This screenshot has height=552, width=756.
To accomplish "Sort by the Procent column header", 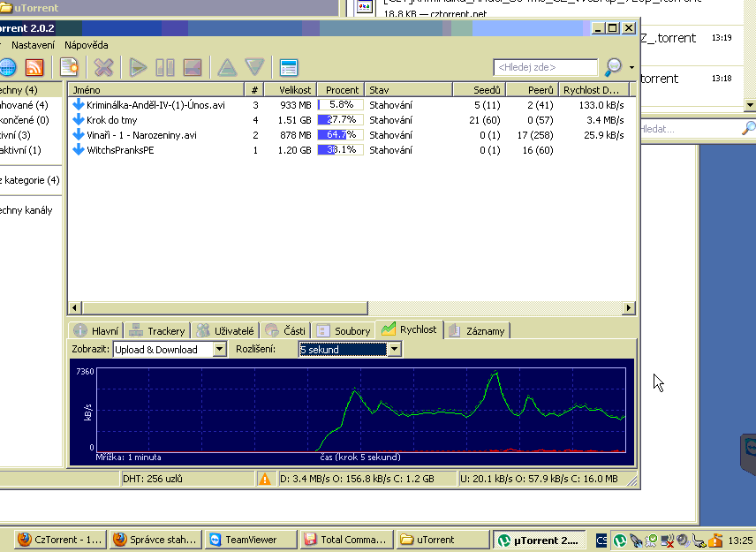I will [x=341, y=90].
